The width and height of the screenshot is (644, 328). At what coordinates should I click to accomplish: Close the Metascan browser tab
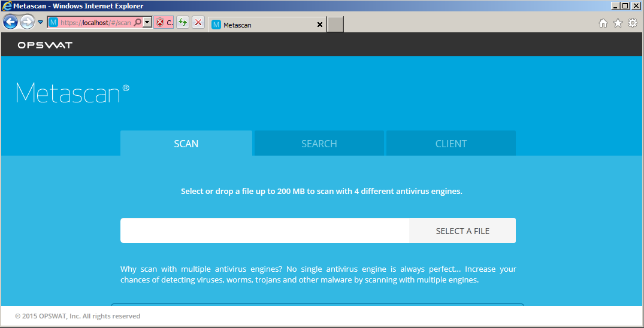click(320, 25)
